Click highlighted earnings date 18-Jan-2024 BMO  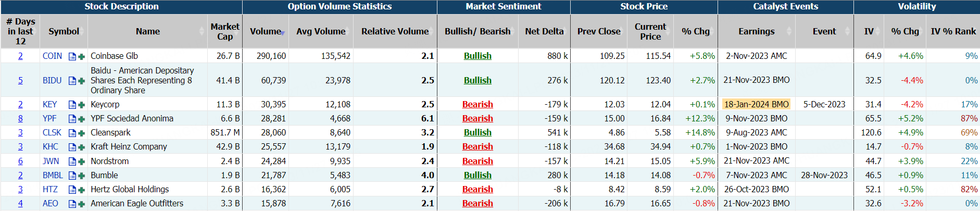[x=757, y=104]
